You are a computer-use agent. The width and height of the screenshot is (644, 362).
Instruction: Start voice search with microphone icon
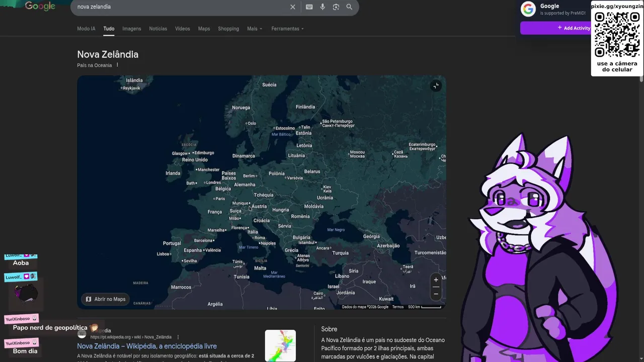pyautogui.click(x=323, y=7)
